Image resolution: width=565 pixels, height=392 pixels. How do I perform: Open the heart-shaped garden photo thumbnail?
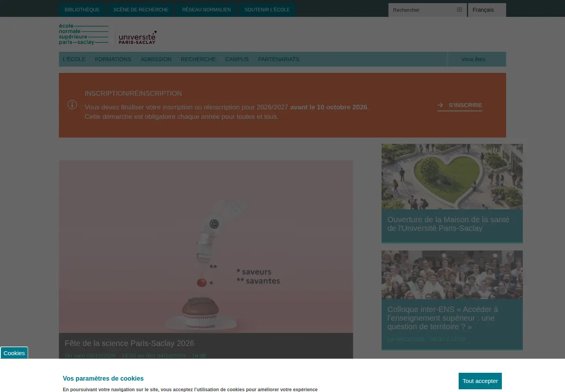click(452, 176)
